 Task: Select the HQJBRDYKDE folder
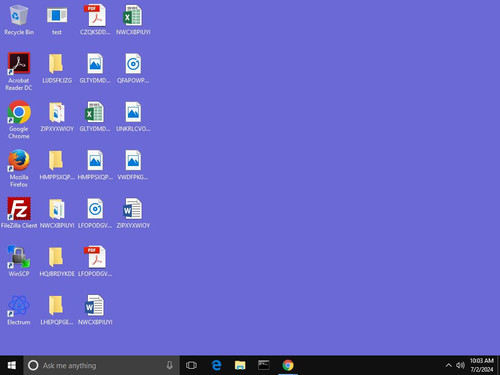[57, 261]
